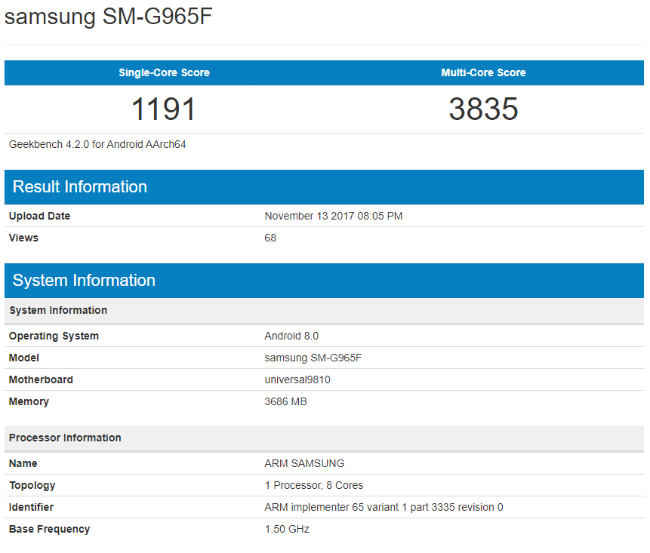Click the Android 8.0 value
Image resolution: width=650 pixels, height=553 pixels.
(291, 336)
